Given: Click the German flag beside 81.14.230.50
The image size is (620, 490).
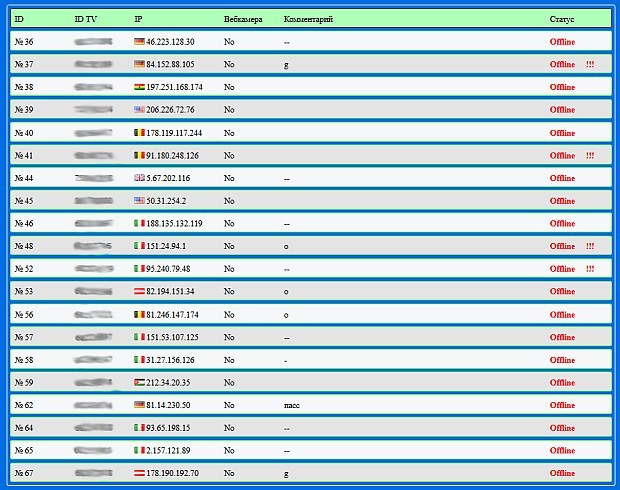Looking at the screenshot, I should coord(139,405).
